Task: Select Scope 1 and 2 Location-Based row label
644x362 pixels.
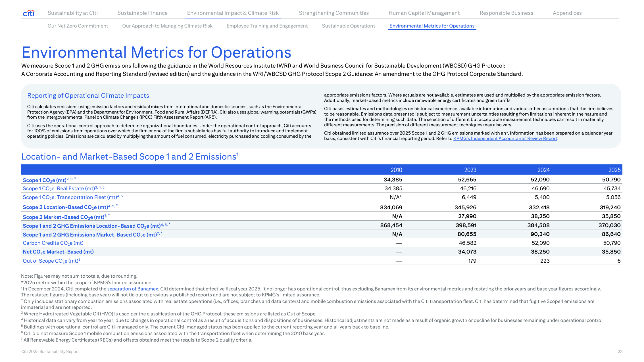Action: pyautogui.click(x=96, y=226)
